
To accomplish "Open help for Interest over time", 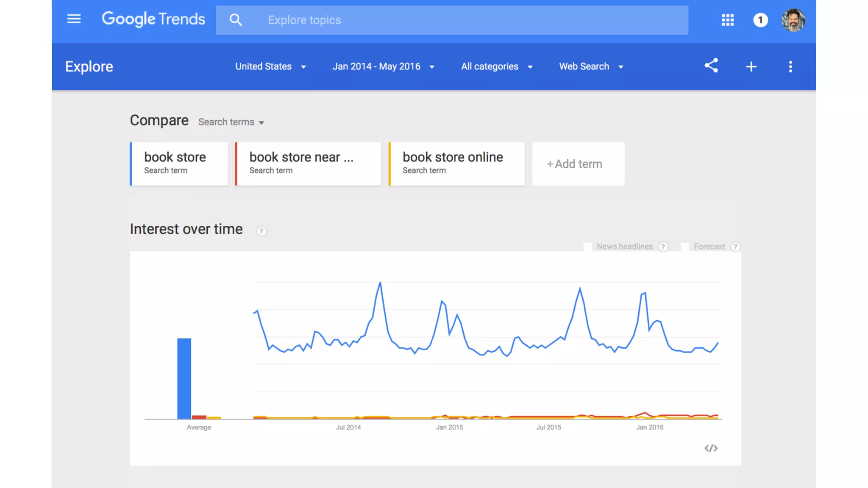I will point(262,231).
